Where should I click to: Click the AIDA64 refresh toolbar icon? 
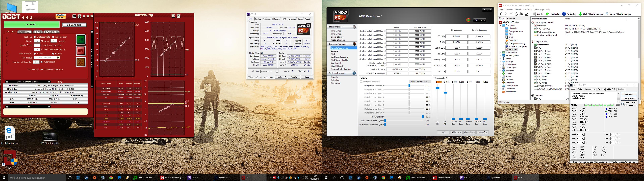click(x=516, y=14)
